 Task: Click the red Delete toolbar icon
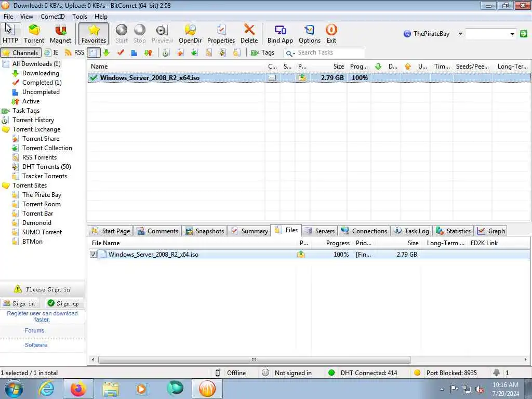(249, 34)
